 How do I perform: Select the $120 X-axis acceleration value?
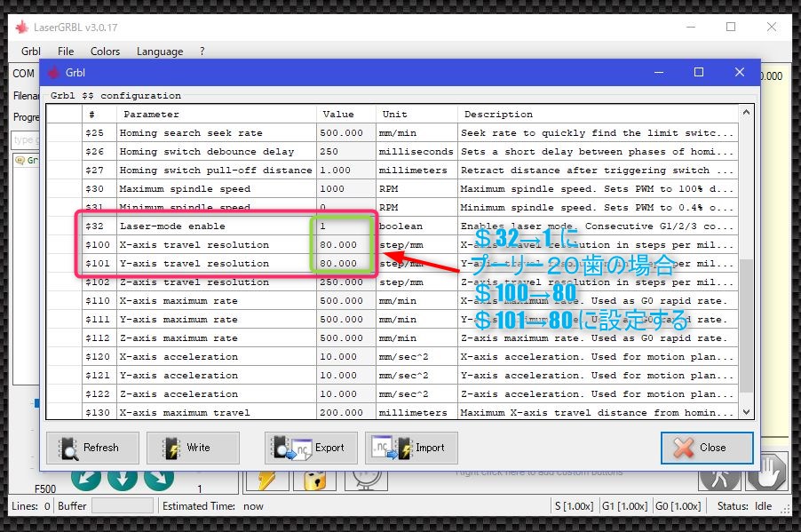[345, 357]
